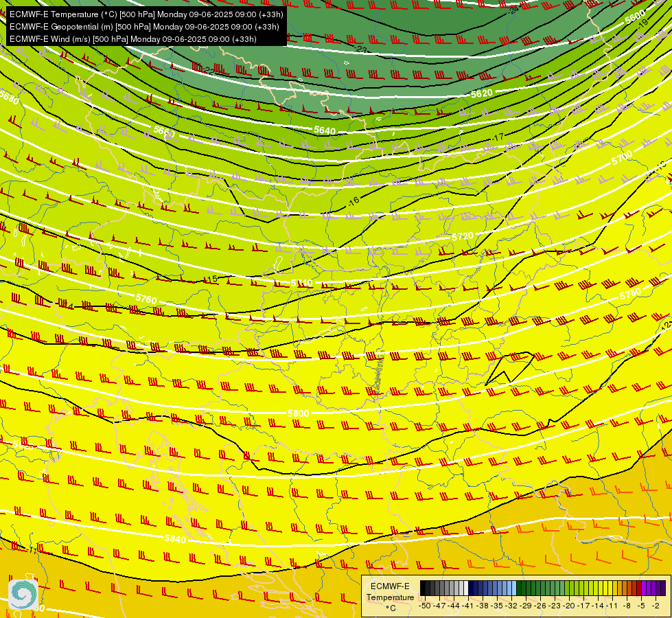The image size is (672, 618).
Task: Click the -32 legend scale value
Action: point(511,606)
